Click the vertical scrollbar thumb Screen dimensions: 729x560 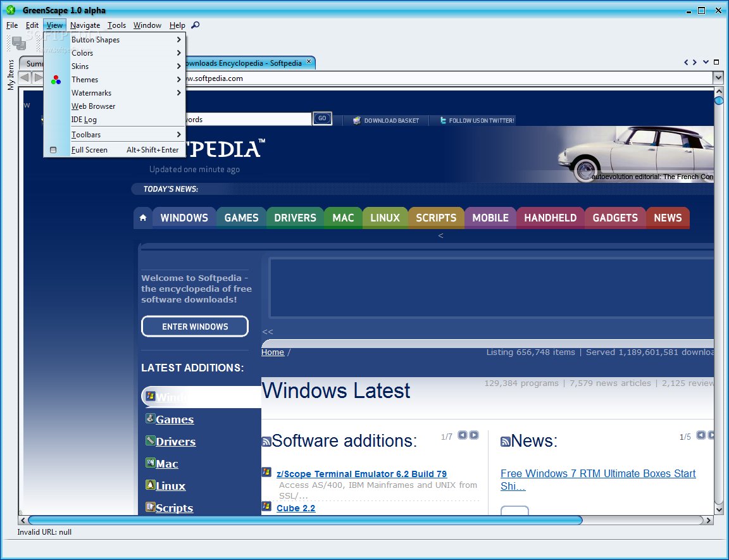click(x=719, y=100)
